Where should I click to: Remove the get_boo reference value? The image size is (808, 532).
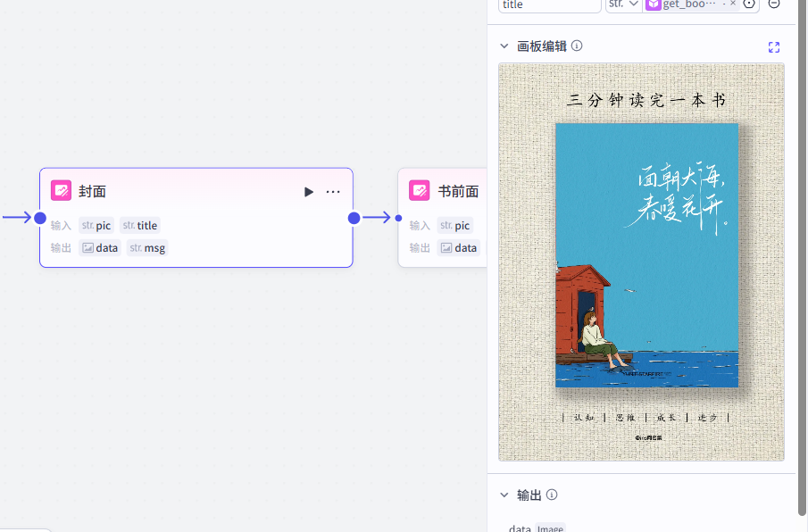pos(733,4)
